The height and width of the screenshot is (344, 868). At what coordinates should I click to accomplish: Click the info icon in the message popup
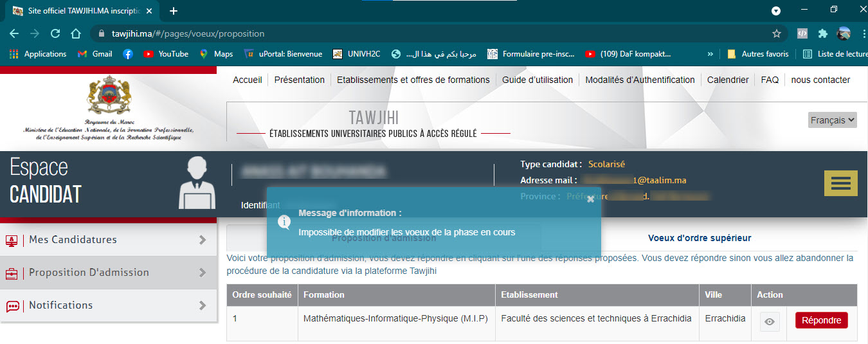click(284, 222)
